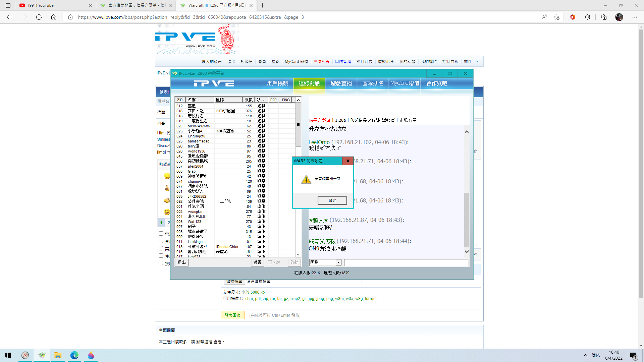Toggle the PSP checkbox
This screenshot has height=362, width=644.
[270, 262]
